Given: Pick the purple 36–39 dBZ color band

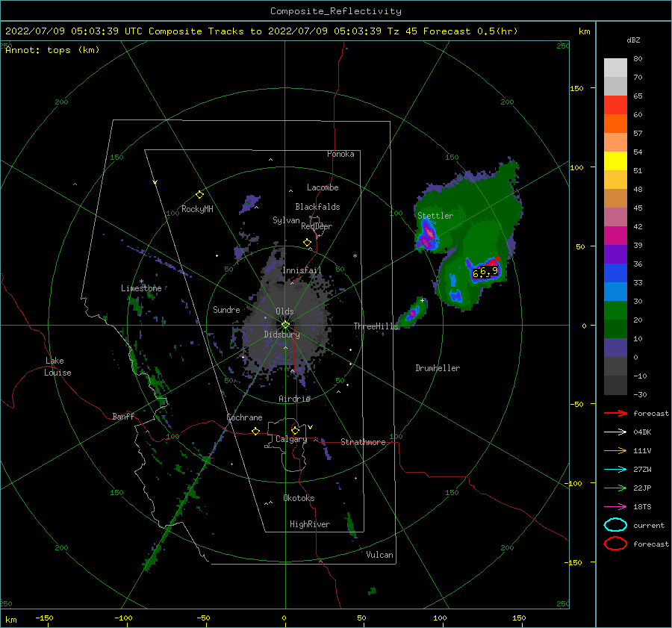Looking at the screenshot, I should (x=615, y=254).
